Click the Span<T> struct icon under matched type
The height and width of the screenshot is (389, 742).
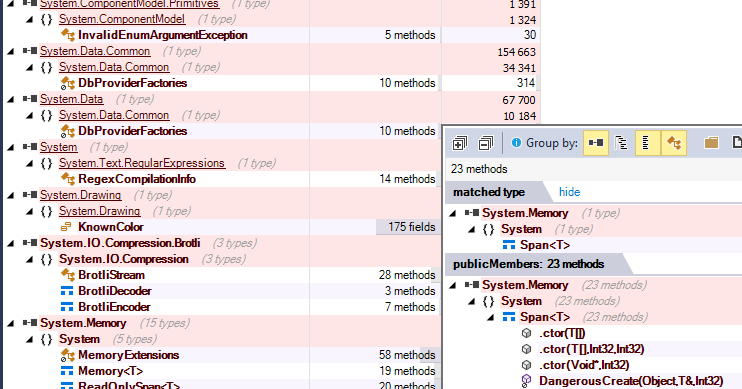[x=509, y=245]
